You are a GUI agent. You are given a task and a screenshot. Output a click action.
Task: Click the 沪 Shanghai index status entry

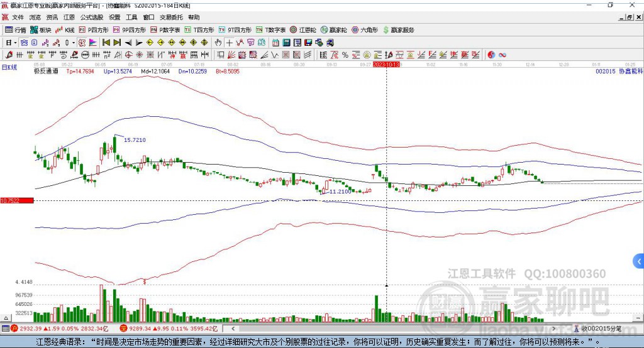point(58,329)
